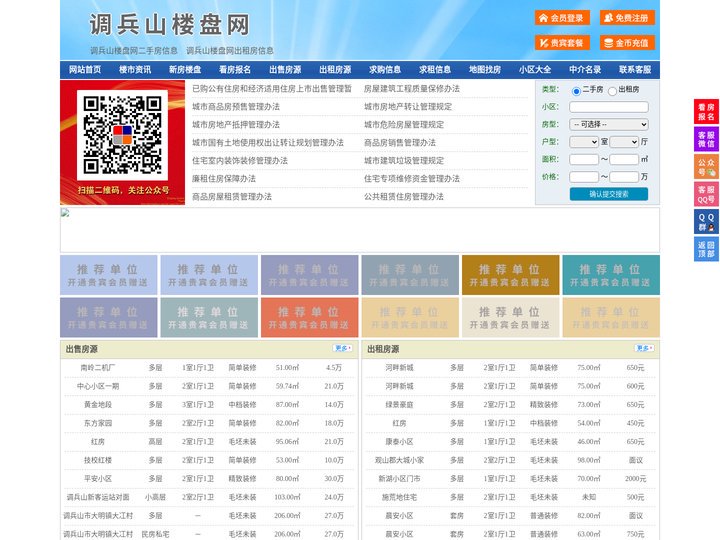Screen dimensions: 720x540
Task: Click the 会员登录 button
Action: (x=562, y=18)
